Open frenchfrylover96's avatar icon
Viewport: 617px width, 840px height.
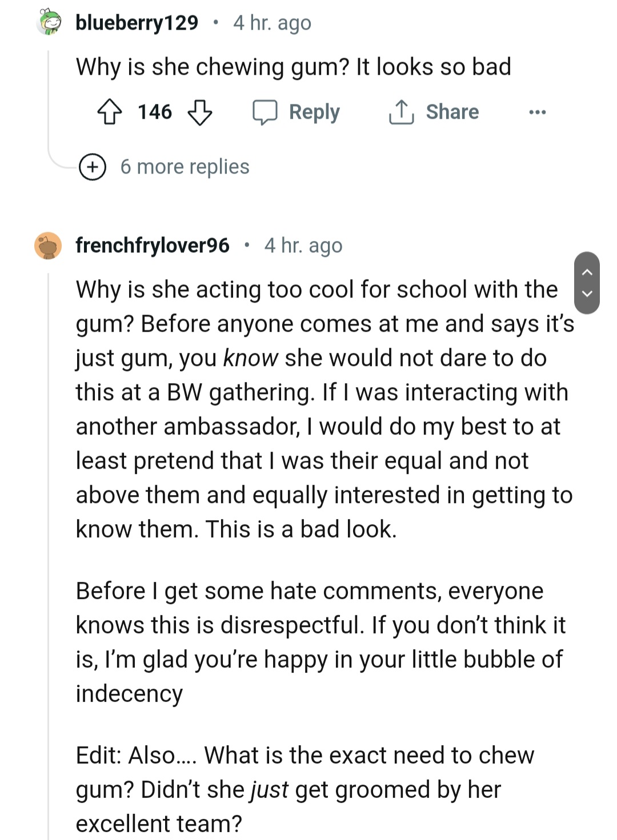click(x=49, y=246)
